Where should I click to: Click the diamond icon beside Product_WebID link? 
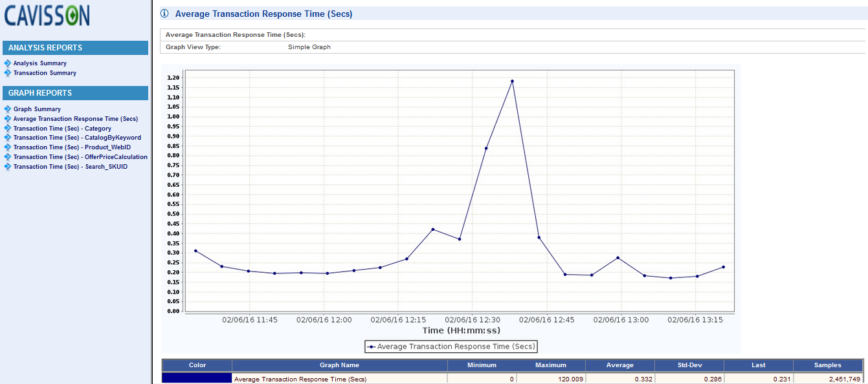[8, 147]
